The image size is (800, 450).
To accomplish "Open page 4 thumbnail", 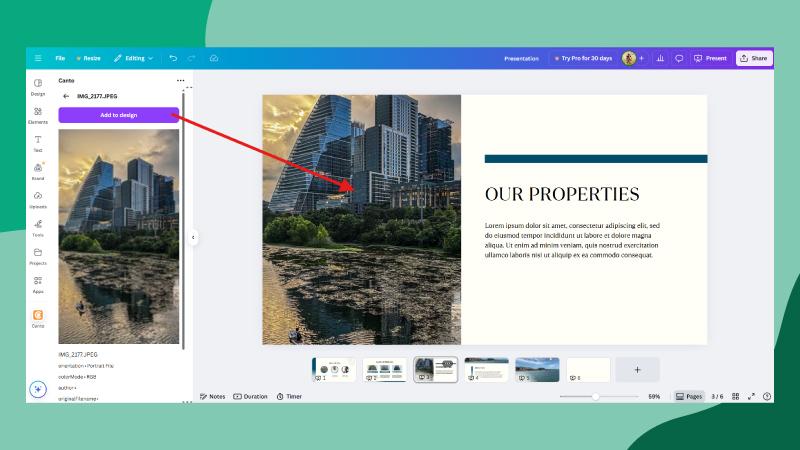I will coord(486,369).
